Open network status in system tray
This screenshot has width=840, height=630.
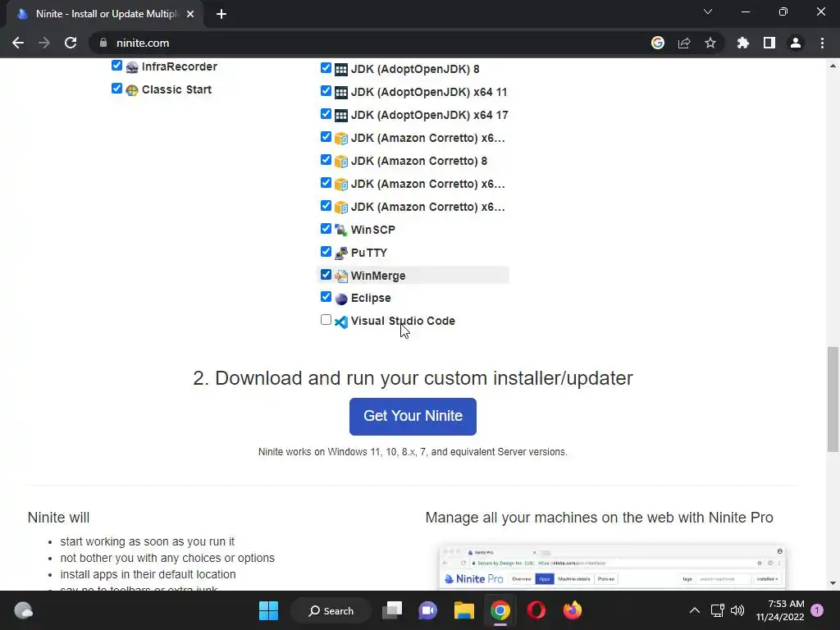point(717,610)
